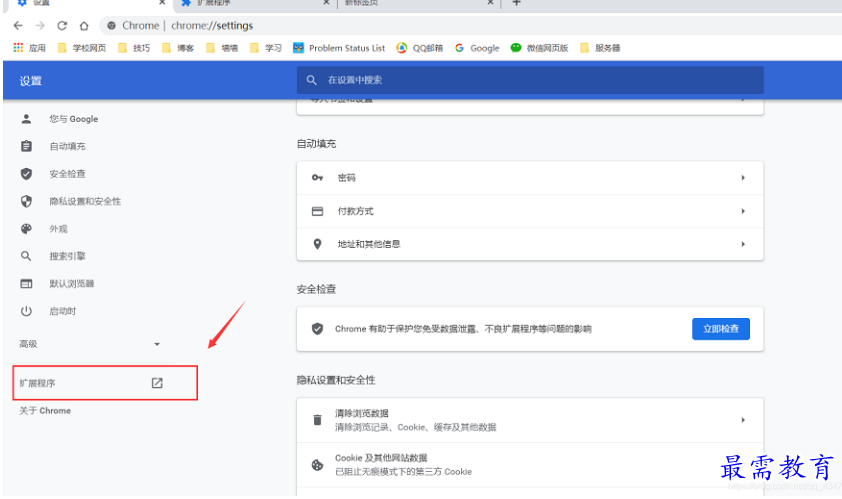Go forward in browser history
The height and width of the screenshot is (499, 842).
coord(40,25)
